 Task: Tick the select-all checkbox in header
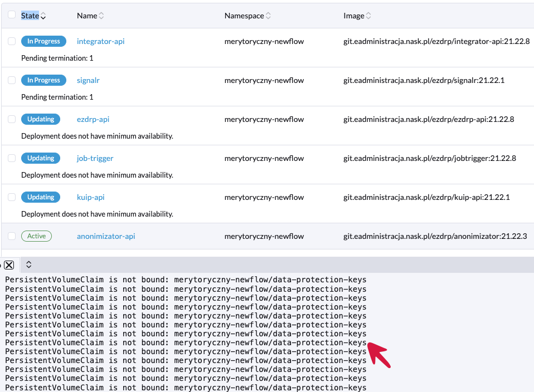pos(12,15)
